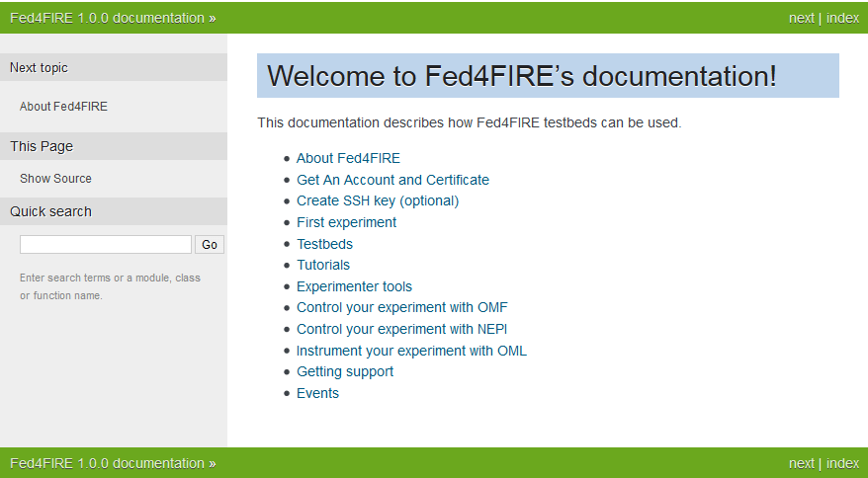Click the This Page sidebar heading
The image size is (868, 478).
click(x=42, y=146)
